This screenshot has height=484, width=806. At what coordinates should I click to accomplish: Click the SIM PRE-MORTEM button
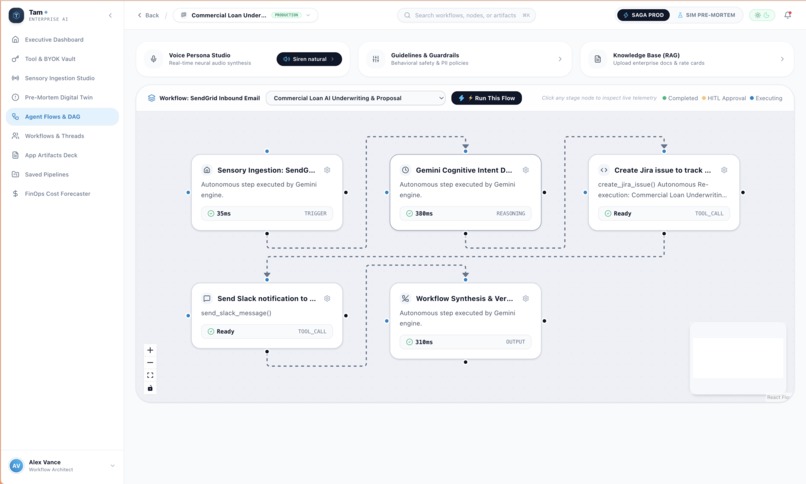pos(706,15)
